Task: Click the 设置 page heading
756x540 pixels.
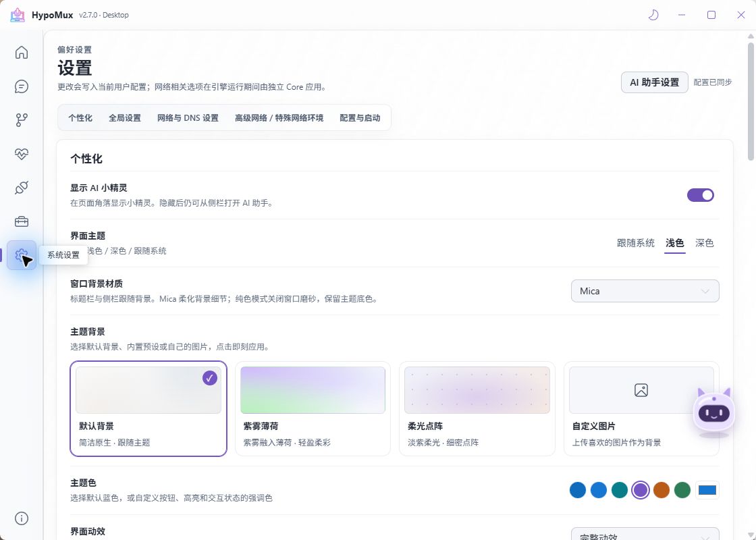Action: pos(75,68)
